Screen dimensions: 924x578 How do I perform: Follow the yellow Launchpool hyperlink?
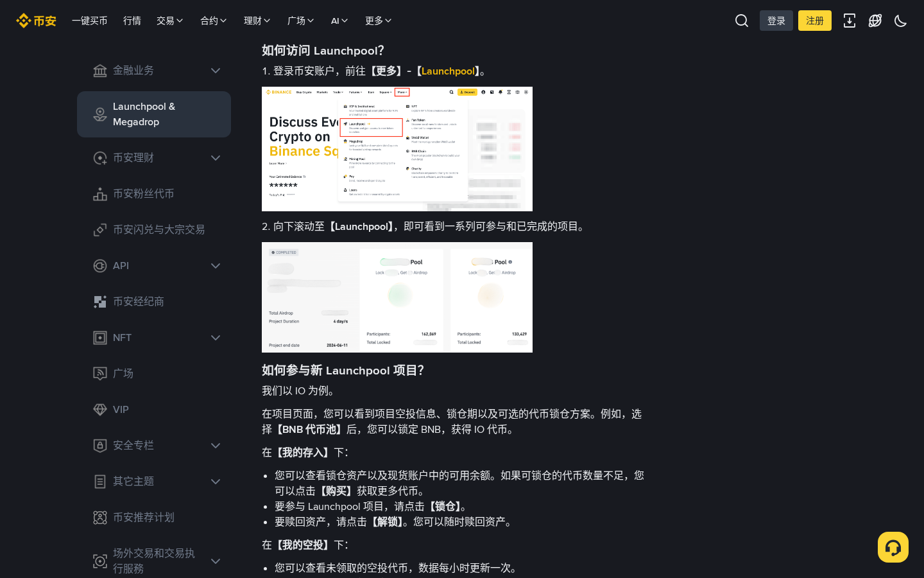(448, 71)
